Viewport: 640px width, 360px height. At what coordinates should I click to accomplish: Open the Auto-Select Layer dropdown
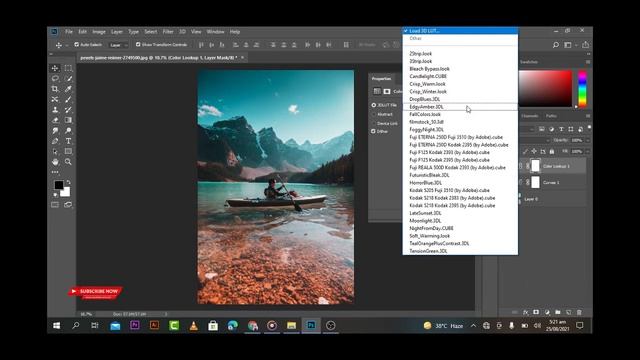[x=118, y=45]
